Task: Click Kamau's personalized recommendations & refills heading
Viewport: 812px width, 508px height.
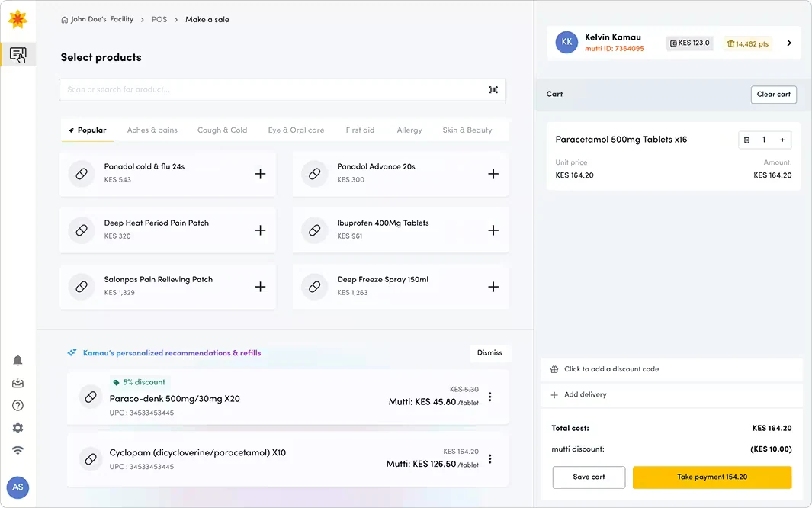Action: point(172,352)
